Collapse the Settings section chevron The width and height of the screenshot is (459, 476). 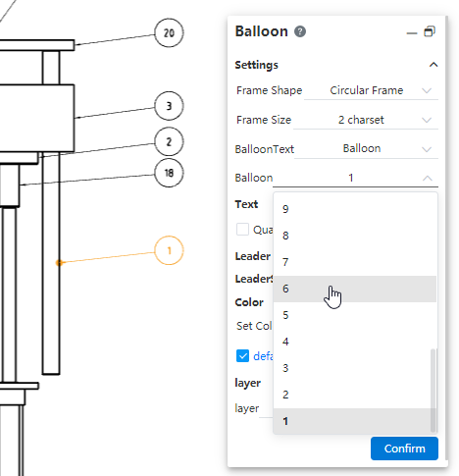(x=433, y=65)
